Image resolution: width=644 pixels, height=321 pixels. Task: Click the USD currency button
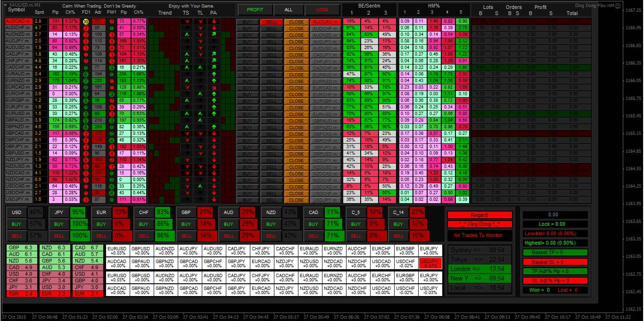click(17, 212)
